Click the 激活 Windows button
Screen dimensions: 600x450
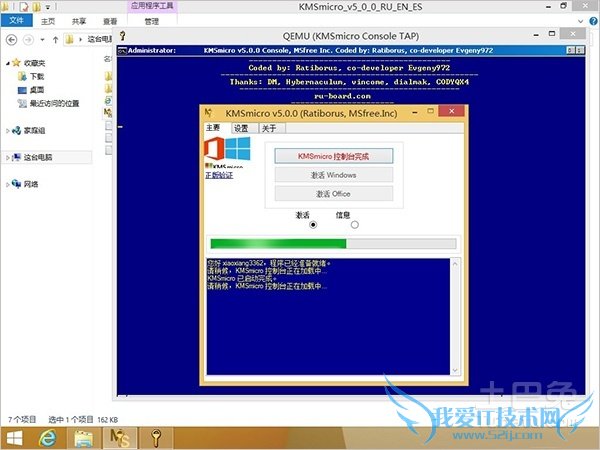click(333, 175)
